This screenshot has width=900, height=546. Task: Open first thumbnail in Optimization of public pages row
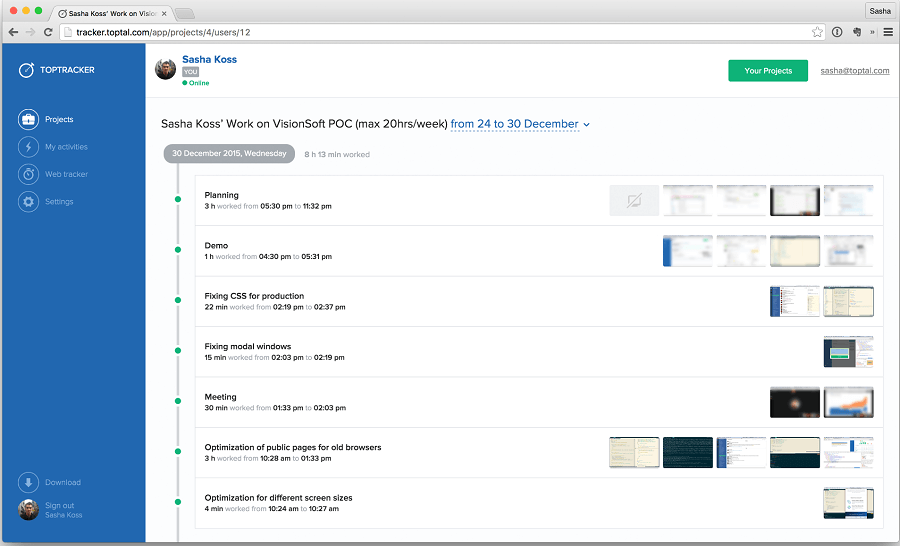click(634, 452)
